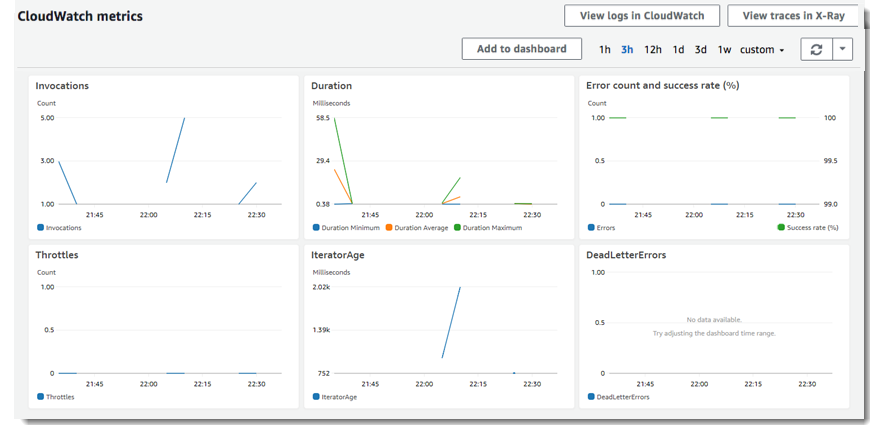Screen dimensions: 880x427
Task: Expand the custom time range dropdown
Action: [762, 50]
